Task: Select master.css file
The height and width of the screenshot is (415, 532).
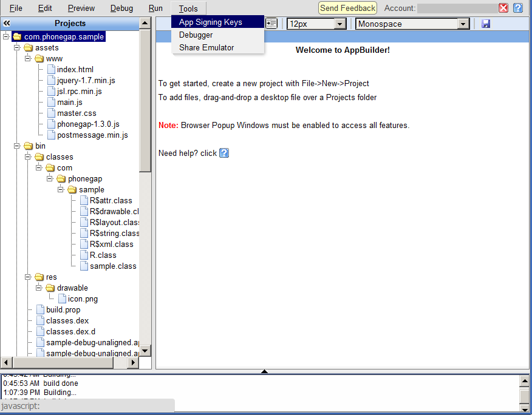Action: tap(77, 113)
